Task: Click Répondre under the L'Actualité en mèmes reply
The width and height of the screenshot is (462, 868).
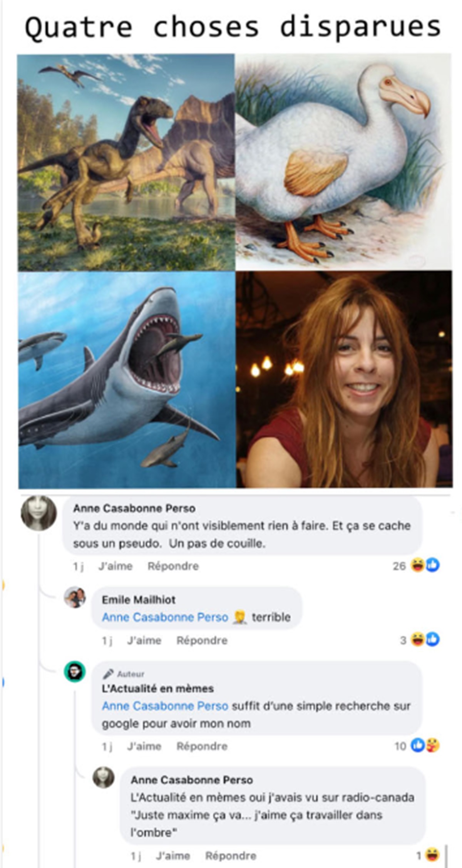Action: pyautogui.click(x=202, y=746)
